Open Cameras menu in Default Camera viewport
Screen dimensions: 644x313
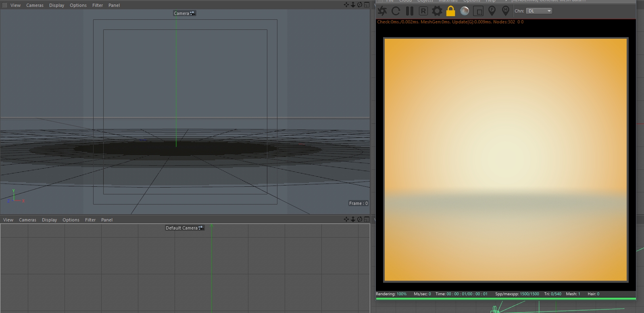click(28, 220)
